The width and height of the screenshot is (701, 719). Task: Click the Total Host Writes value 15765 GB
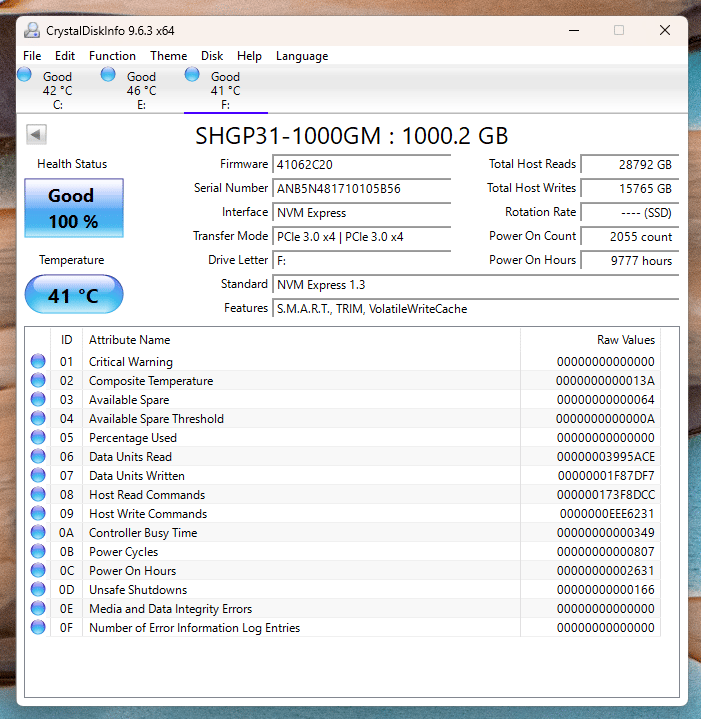pos(629,188)
